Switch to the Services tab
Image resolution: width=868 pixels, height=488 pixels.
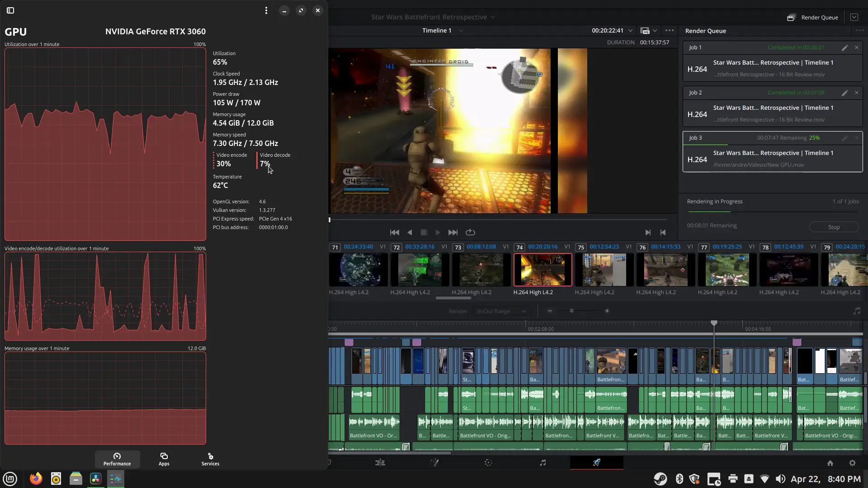coord(210,459)
